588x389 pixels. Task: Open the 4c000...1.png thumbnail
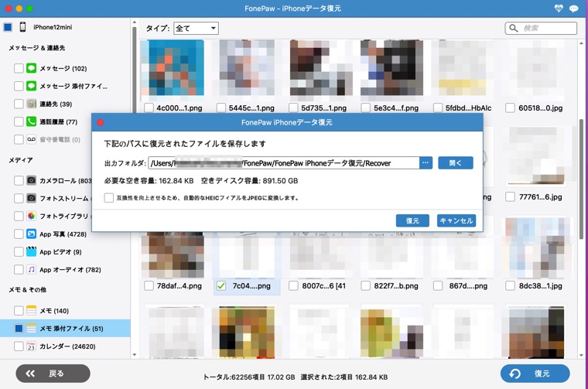173,68
